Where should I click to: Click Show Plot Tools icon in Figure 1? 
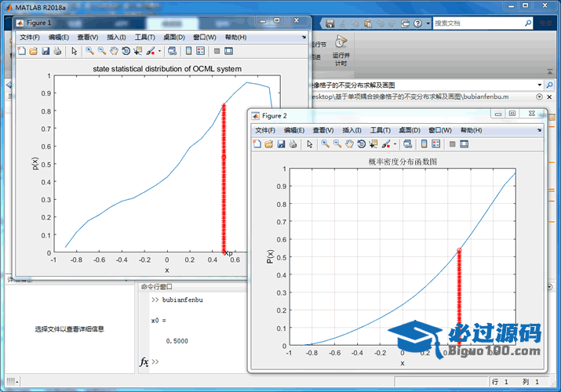pos(228,51)
